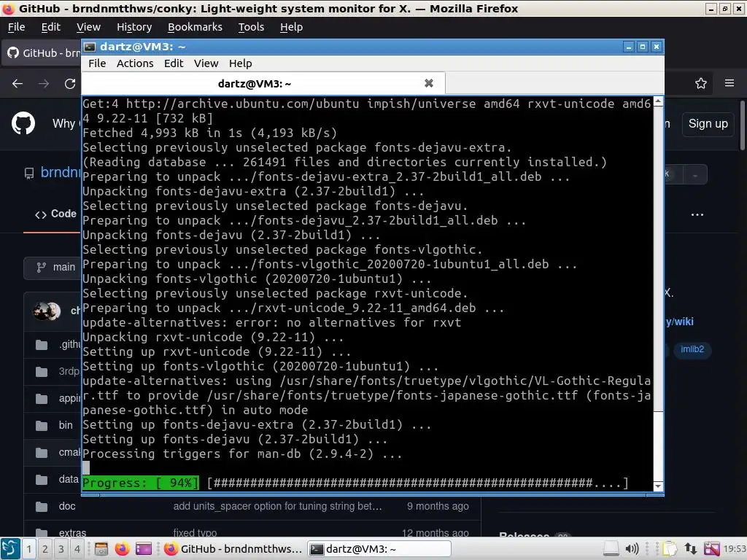The width and height of the screenshot is (747, 560).
Task: Open Firefox File menu
Action: (16, 27)
